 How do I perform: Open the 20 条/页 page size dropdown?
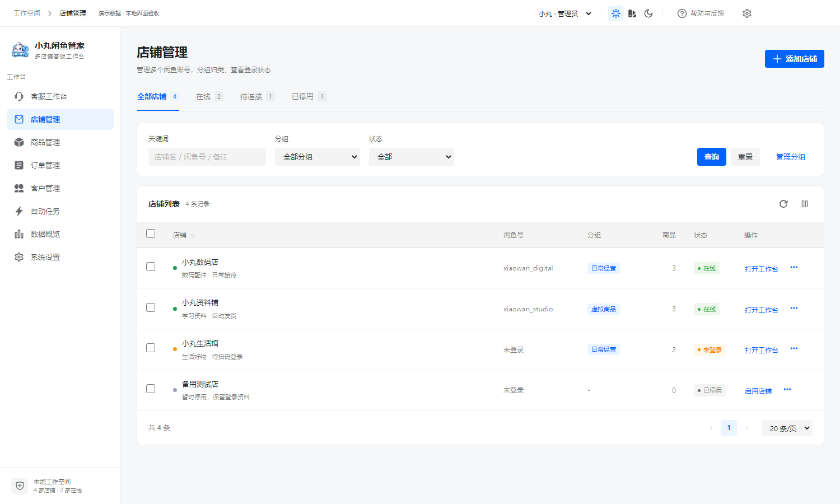(787, 428)
